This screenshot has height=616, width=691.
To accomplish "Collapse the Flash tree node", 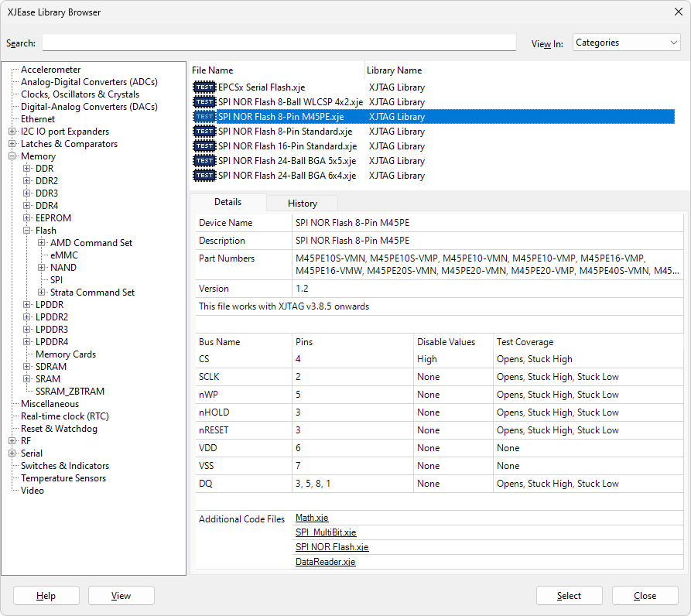I will (x=27, y=231).
